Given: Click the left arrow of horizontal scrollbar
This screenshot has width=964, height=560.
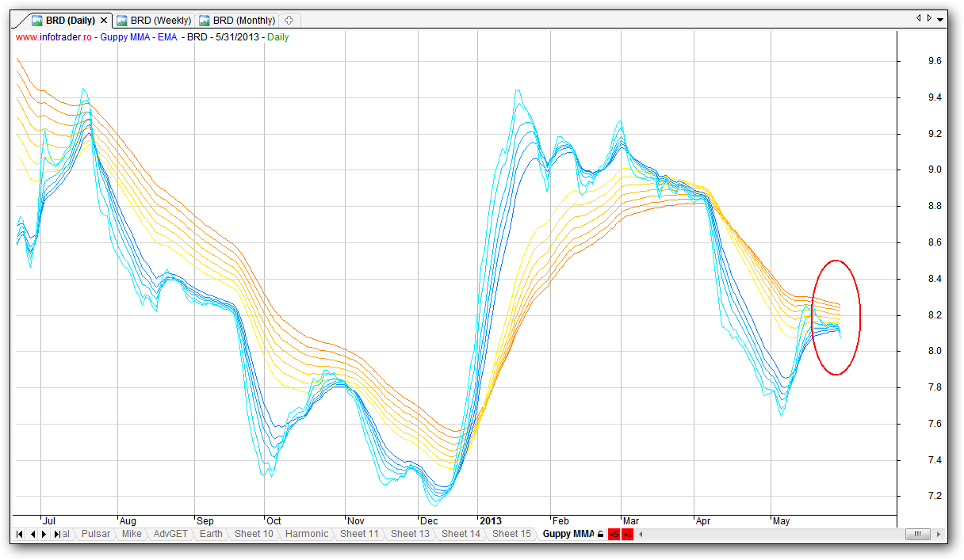Looking at the screenshot, I should tap(641, 535).
